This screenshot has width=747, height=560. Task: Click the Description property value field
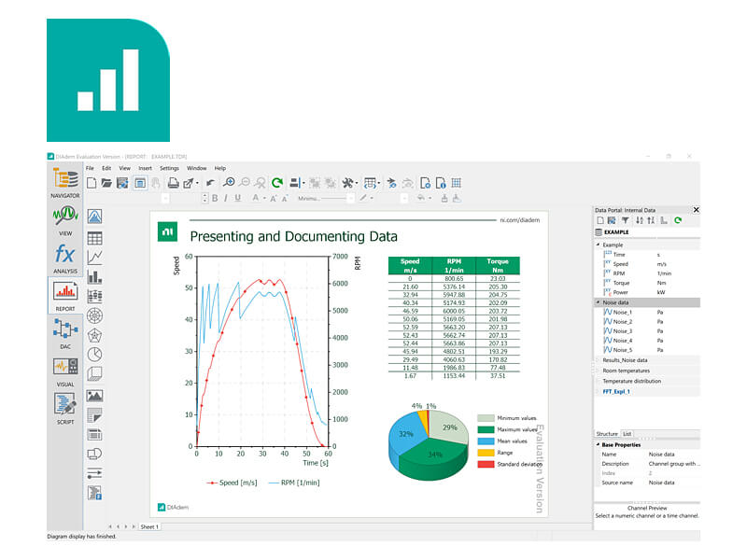click(x=673, y=464)
